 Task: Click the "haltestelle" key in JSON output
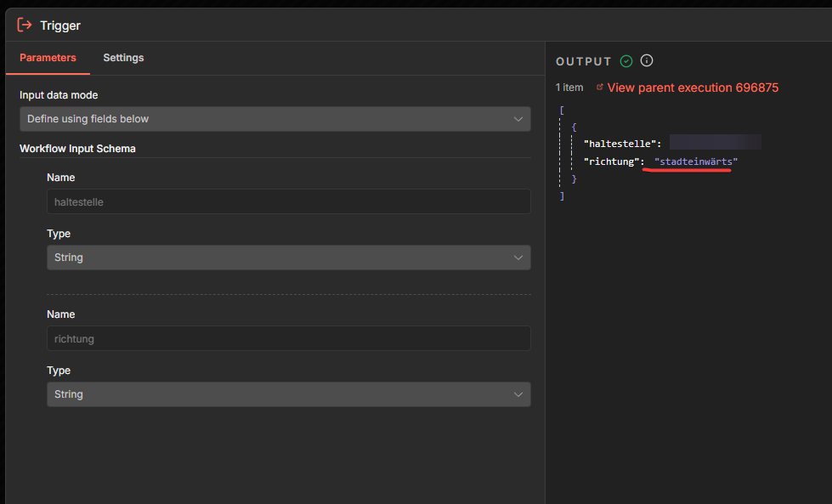(x=622, y=143)
